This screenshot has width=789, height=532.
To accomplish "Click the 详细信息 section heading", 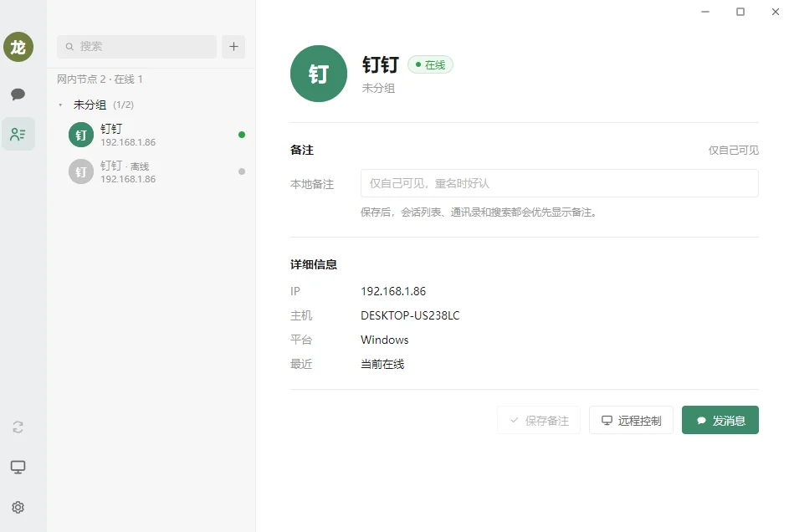I will pos(314,264).
